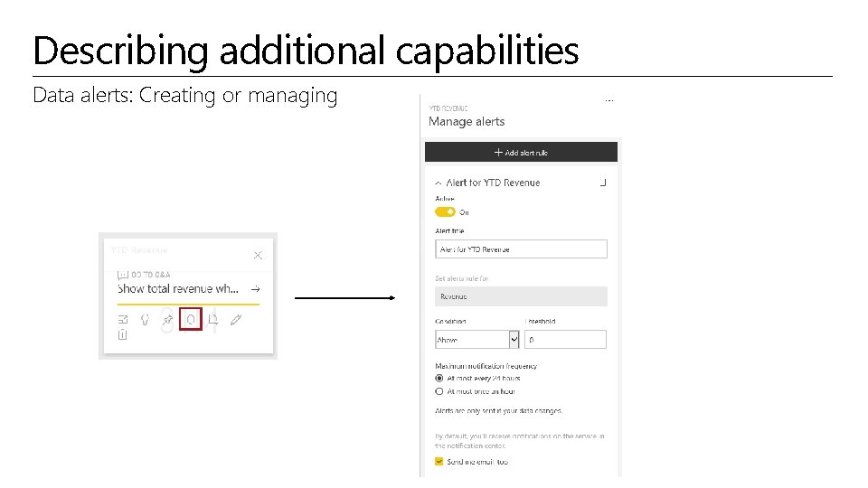This screenshot has width=868, height=488.
Task: Collapse the Alert for YTD Revenue section
Action: (x=439, y=183)
